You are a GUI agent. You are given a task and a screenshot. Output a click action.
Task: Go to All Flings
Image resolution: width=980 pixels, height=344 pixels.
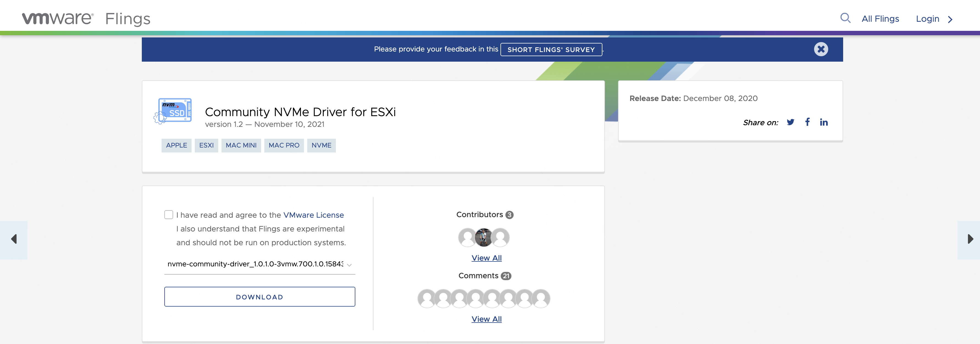point(880,19)
